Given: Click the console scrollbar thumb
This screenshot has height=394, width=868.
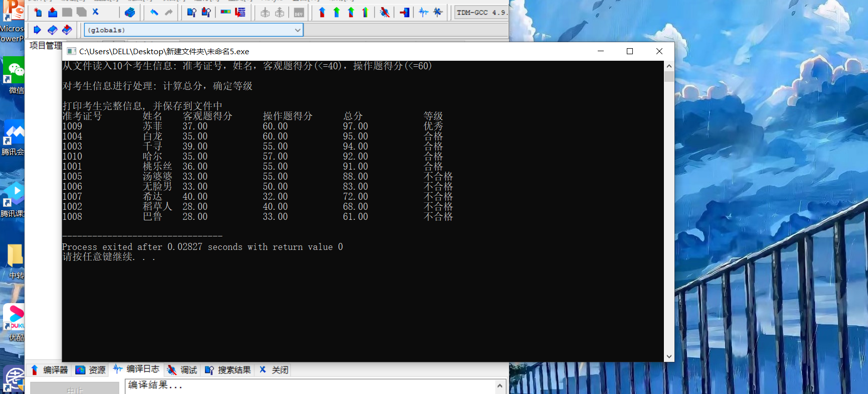Looking at the screenshot, I should tap(669, 76).
